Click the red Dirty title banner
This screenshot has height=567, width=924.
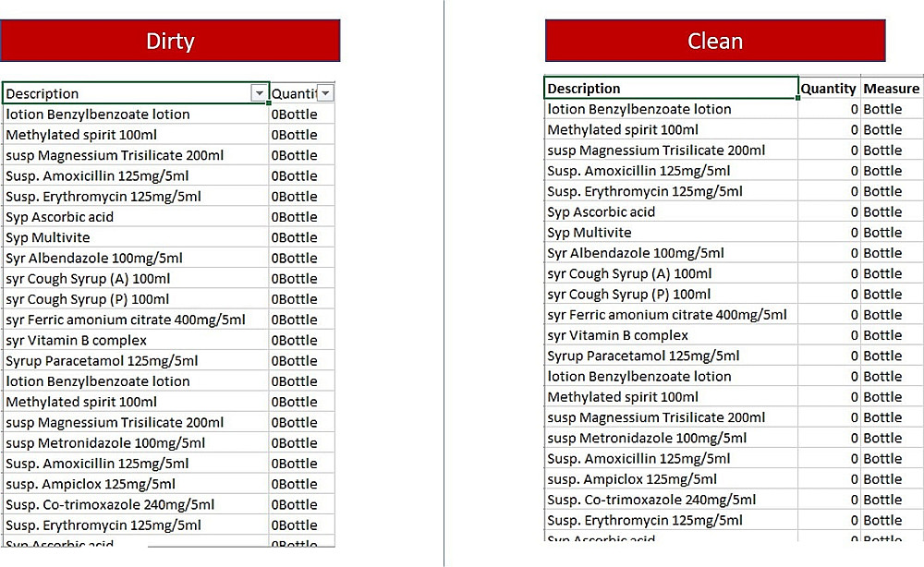[170, 42]
